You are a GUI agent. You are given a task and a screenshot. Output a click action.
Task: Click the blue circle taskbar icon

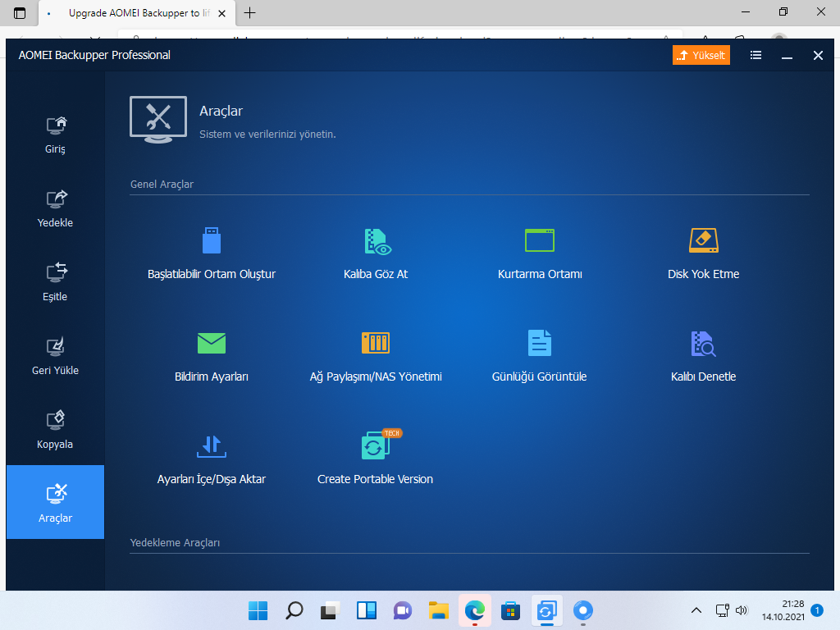583,610
